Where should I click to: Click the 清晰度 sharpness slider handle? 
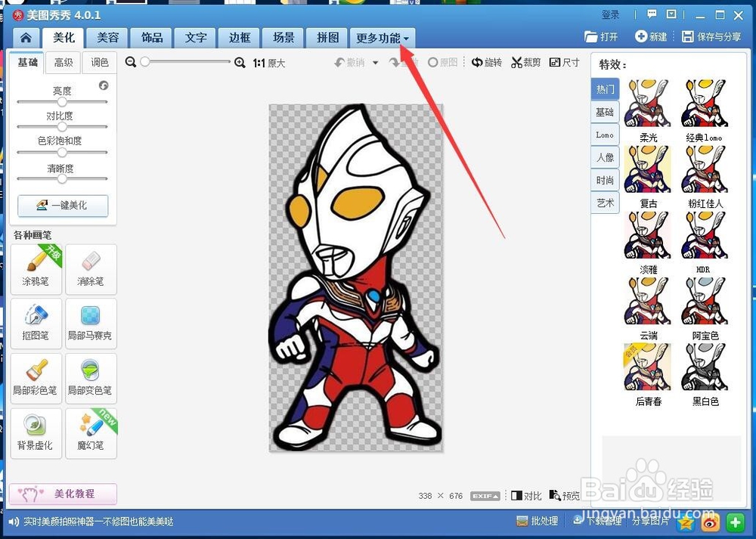pos(62,179)
